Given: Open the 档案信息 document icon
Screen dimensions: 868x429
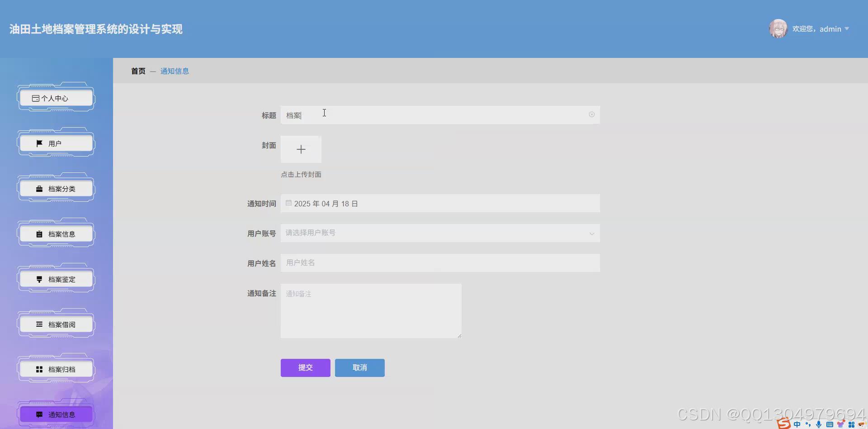Looking at the screenshot, I should 55,234.
